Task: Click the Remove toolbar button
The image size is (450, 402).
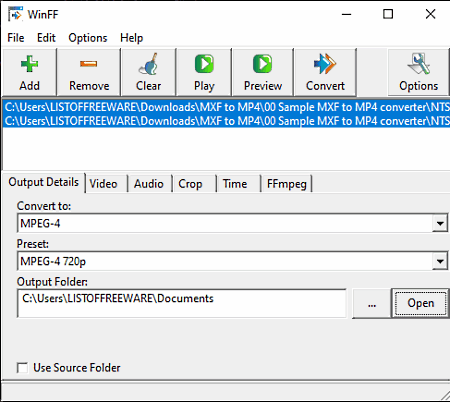Action: click(89, 72)
